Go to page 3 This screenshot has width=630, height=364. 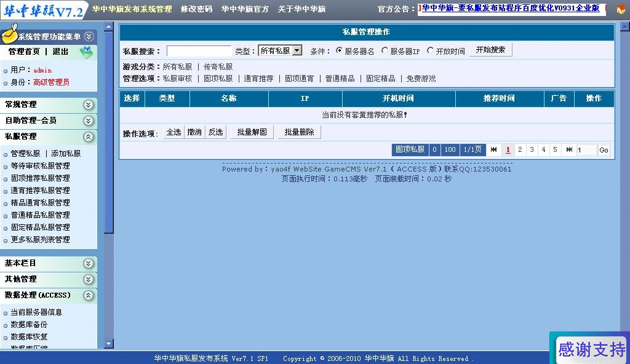(x=532, y=149)
